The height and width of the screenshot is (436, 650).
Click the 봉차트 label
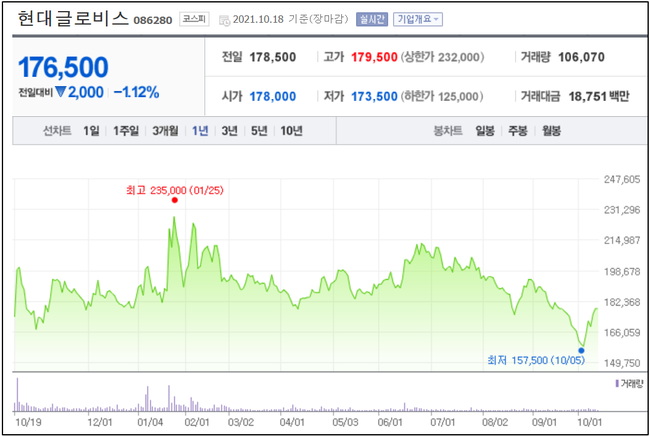[x=448, y=131]
